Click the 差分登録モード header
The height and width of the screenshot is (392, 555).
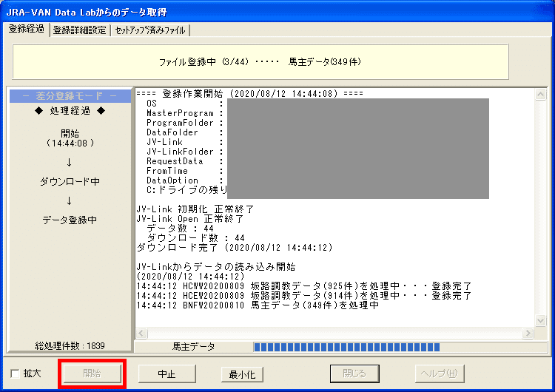70,96
